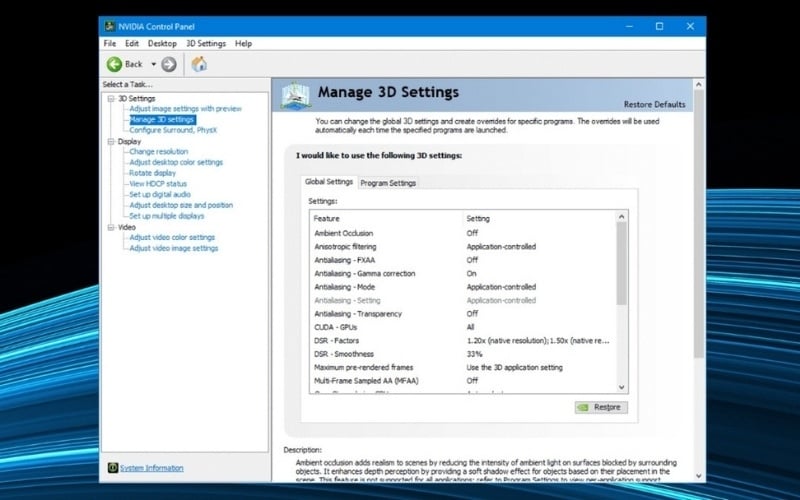Select the Antialiasing - Transparency row

tap(463, 314)
